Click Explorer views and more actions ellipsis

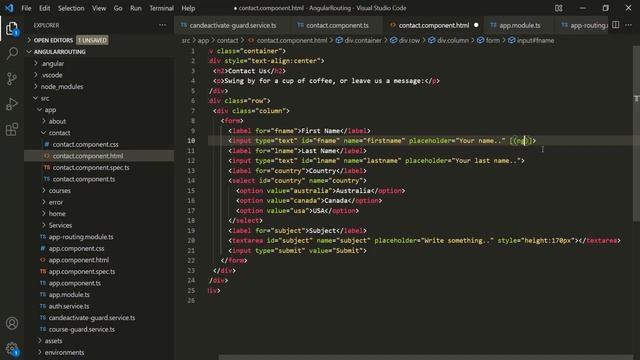tap(162, 25)
